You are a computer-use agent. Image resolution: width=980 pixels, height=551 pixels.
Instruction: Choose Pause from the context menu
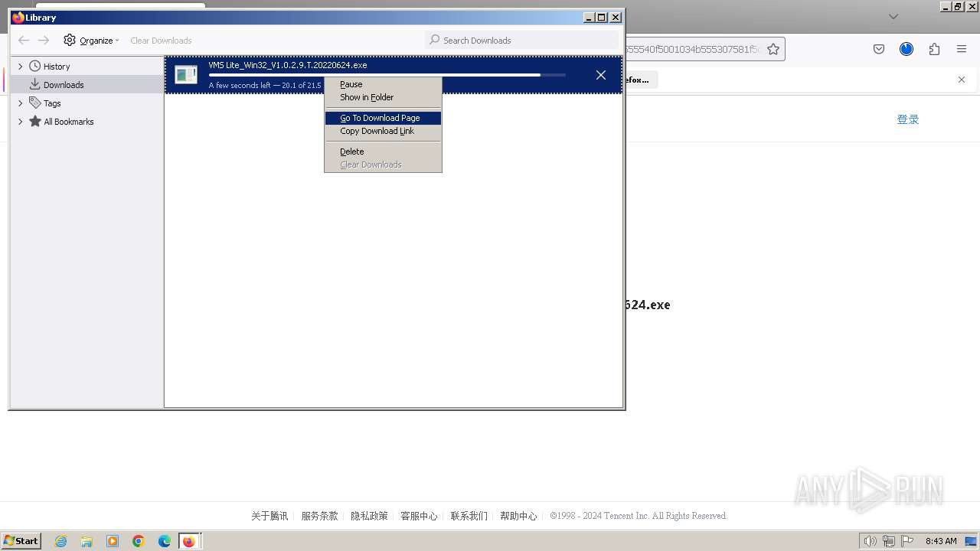click(x=383, y=84)
